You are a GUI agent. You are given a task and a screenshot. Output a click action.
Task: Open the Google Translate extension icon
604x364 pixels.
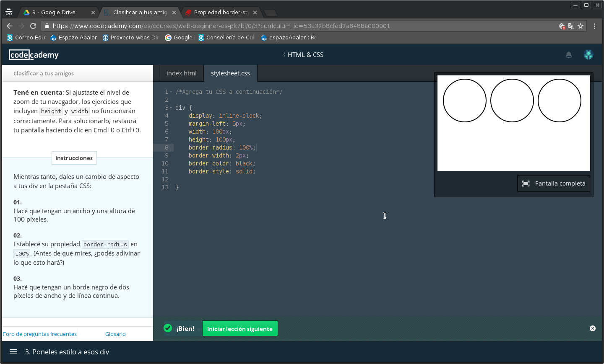pyautogui.click(x=571, y=26)
